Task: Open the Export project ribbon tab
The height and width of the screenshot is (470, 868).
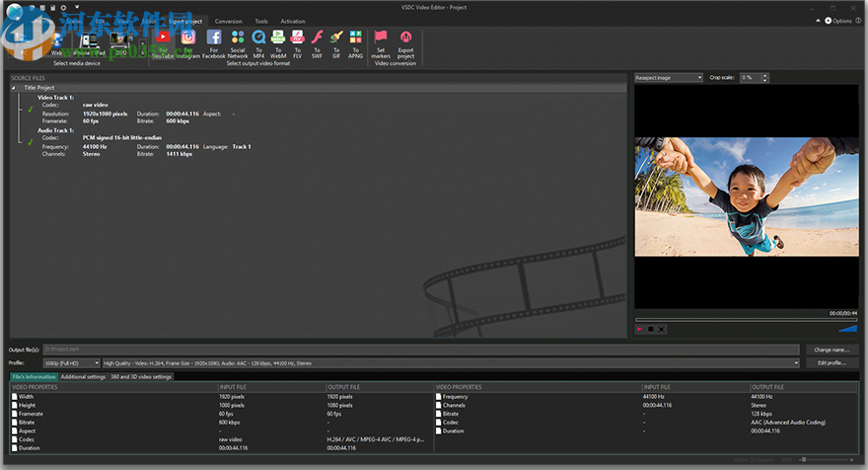Action: [x=185, y=21]
